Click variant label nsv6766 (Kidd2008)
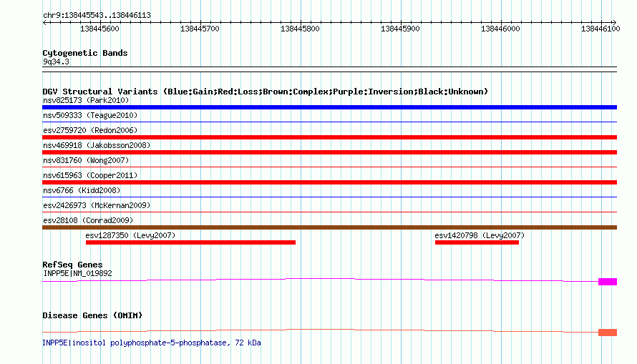637x364 pixels. coord(82,190)
